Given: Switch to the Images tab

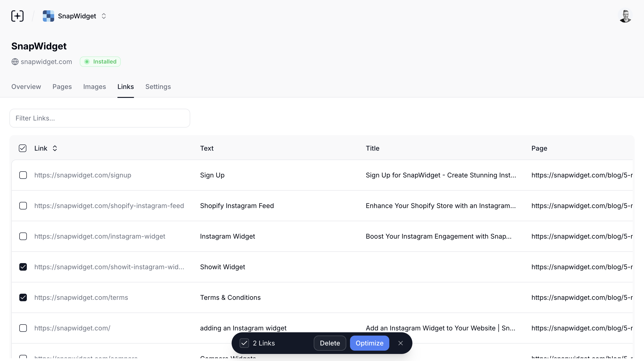Looking at the screenshot, I should pyautogui.click(x=94, y=87).
